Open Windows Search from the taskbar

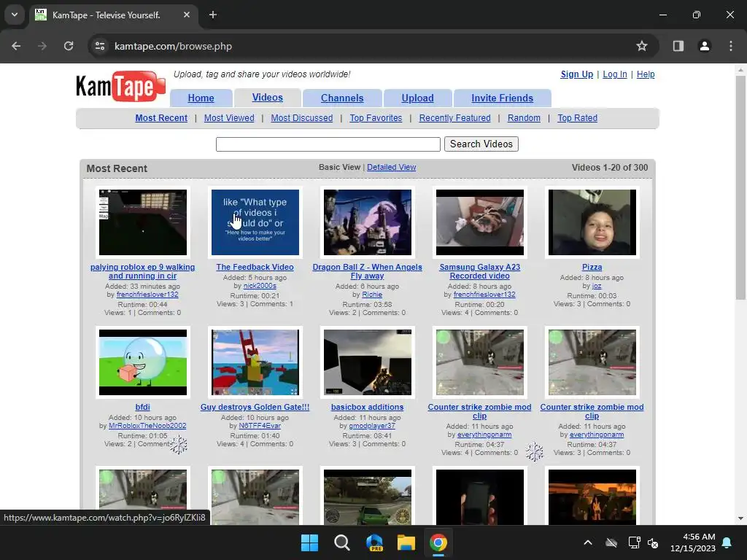coord(341,542)
